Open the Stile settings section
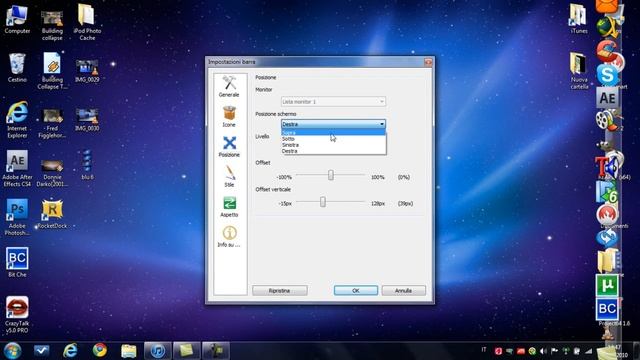 coord(229,176)
